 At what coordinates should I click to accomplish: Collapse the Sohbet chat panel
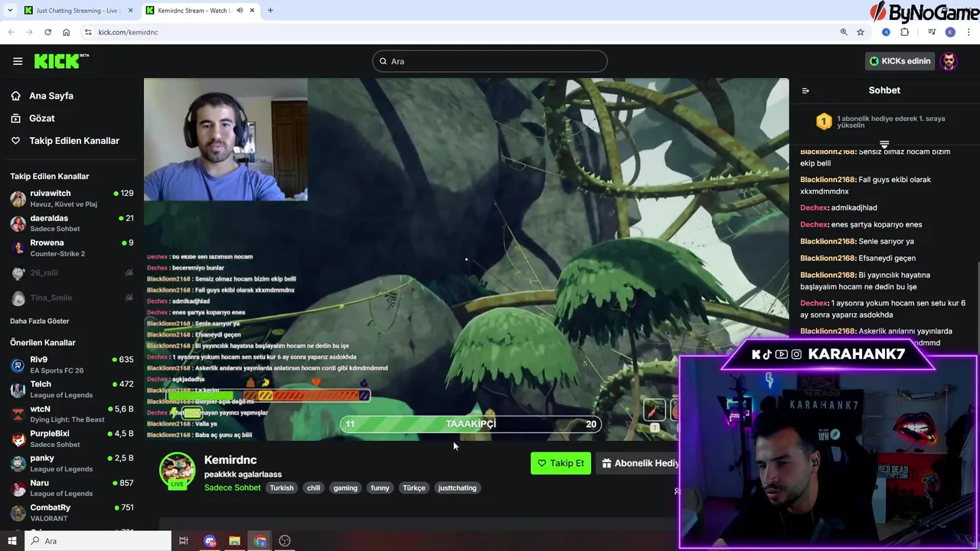click(x=805, y=90)
